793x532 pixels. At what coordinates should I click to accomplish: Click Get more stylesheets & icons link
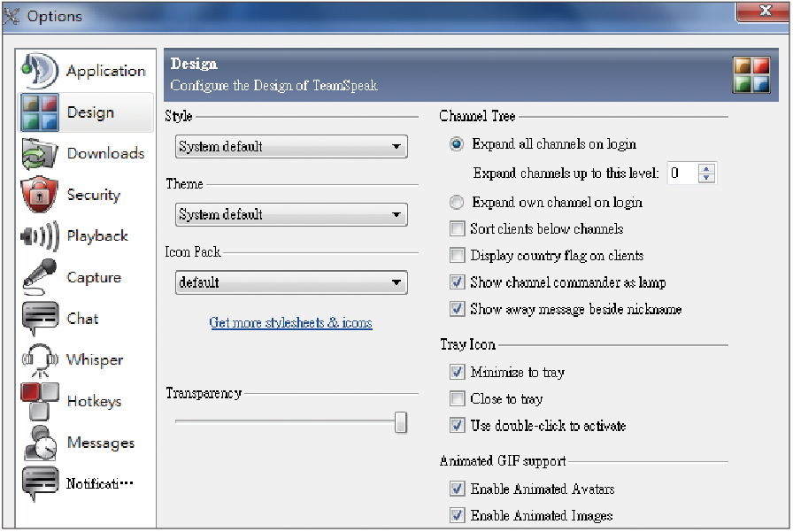pyautogui.click(x=290, y=323)
